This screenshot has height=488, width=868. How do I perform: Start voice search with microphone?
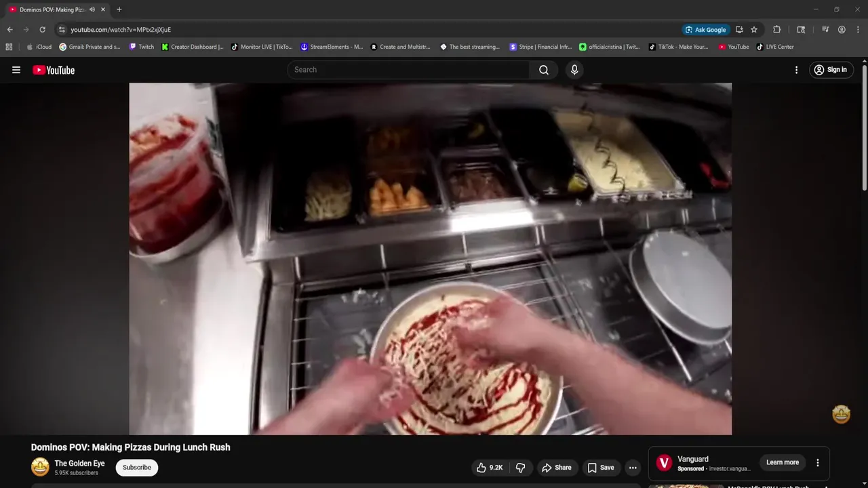[574, 70]
